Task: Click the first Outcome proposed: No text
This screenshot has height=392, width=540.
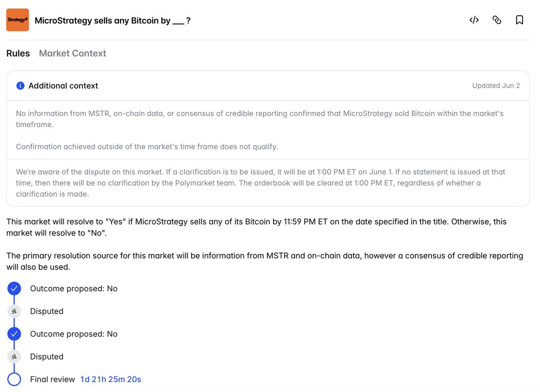Action: (74, 289)
